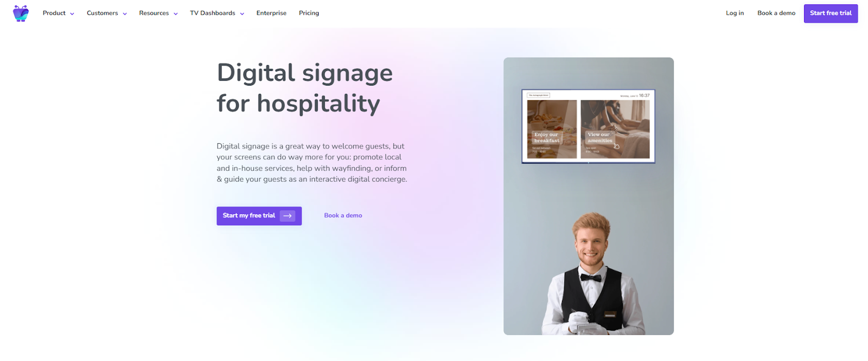Select the View our amenities tile
868x361 pixels.
pos(615,129)
